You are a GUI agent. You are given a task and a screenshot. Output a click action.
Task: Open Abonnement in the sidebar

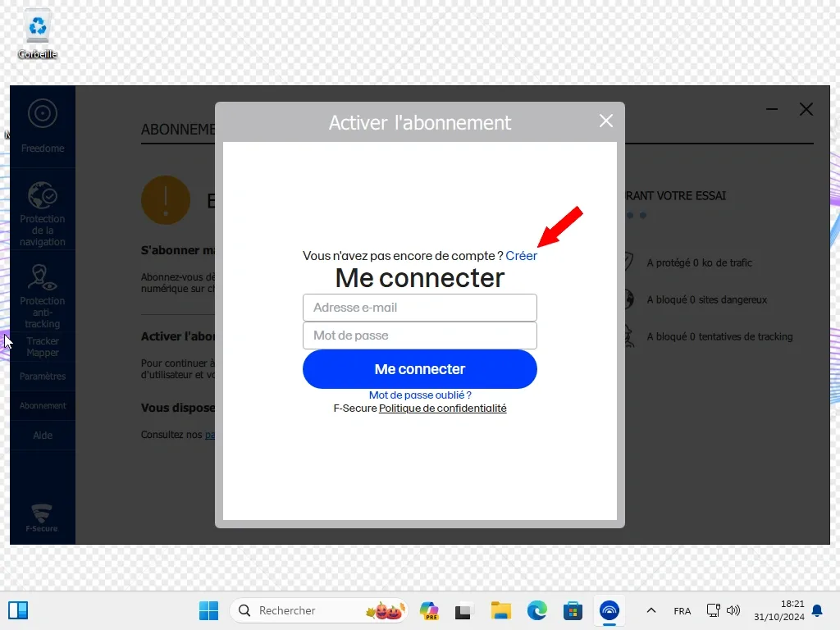(x=43, y=405)
